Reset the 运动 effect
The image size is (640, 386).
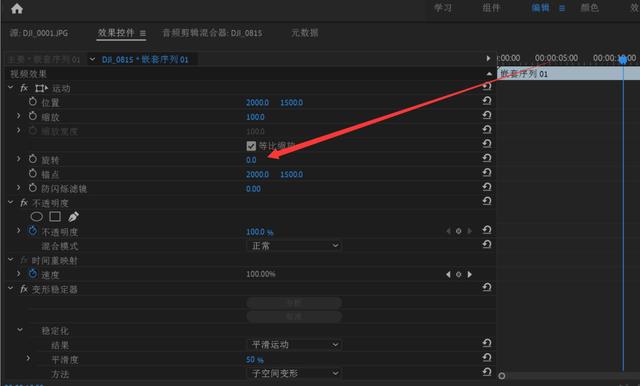pyautogui.click(x=487, y=86)
